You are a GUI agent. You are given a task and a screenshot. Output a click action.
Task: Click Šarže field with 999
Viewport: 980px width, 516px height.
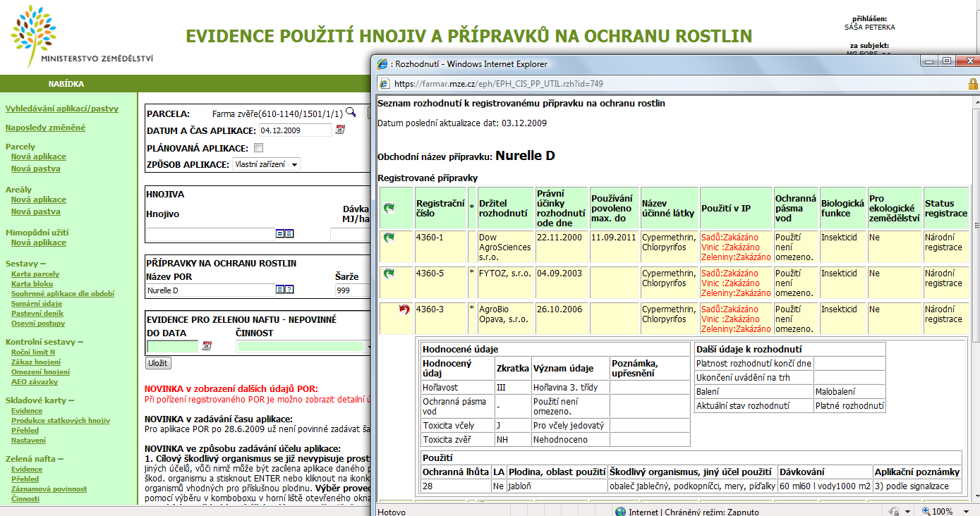(353, 289)
